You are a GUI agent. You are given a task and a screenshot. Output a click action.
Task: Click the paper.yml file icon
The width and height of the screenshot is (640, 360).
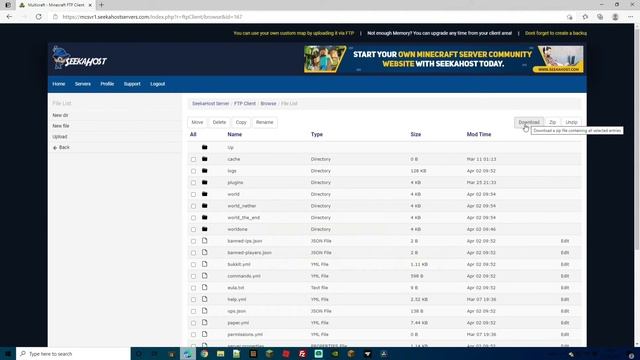[x=204, y=322]
